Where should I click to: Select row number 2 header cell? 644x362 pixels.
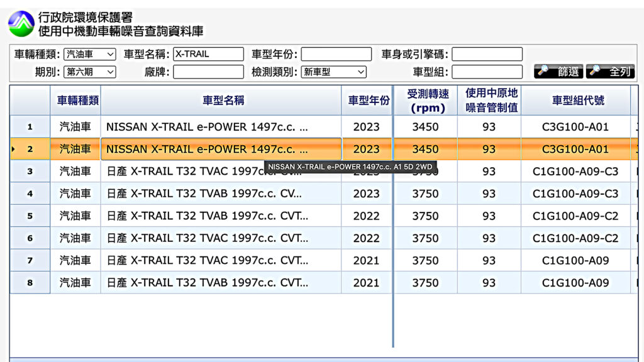pos(30,149)
